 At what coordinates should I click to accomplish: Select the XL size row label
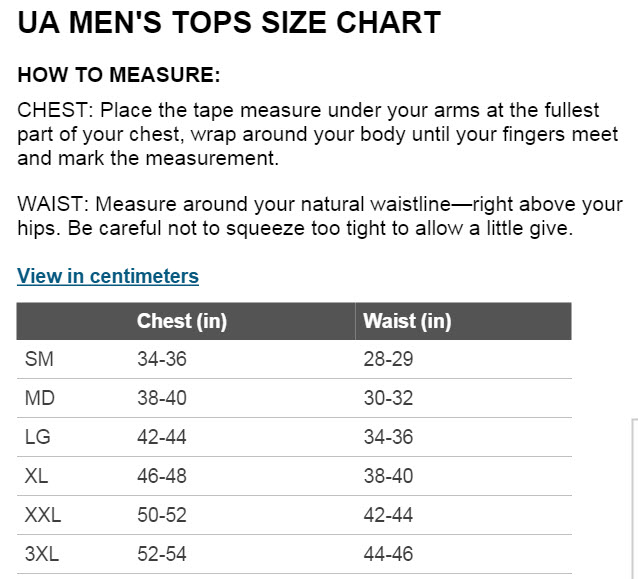36,476
